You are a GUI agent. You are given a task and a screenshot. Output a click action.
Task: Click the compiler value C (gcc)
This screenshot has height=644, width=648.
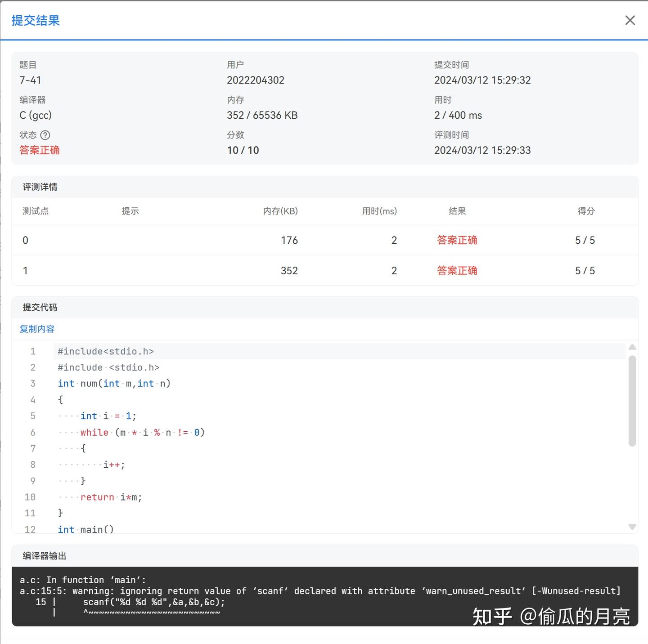pos(36,115)
